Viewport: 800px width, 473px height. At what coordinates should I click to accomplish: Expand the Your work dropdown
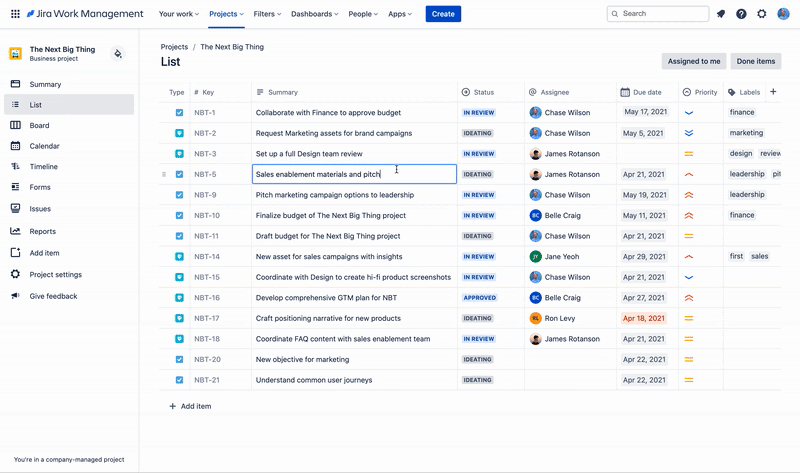pyautogui.click(x=180, y=14)
